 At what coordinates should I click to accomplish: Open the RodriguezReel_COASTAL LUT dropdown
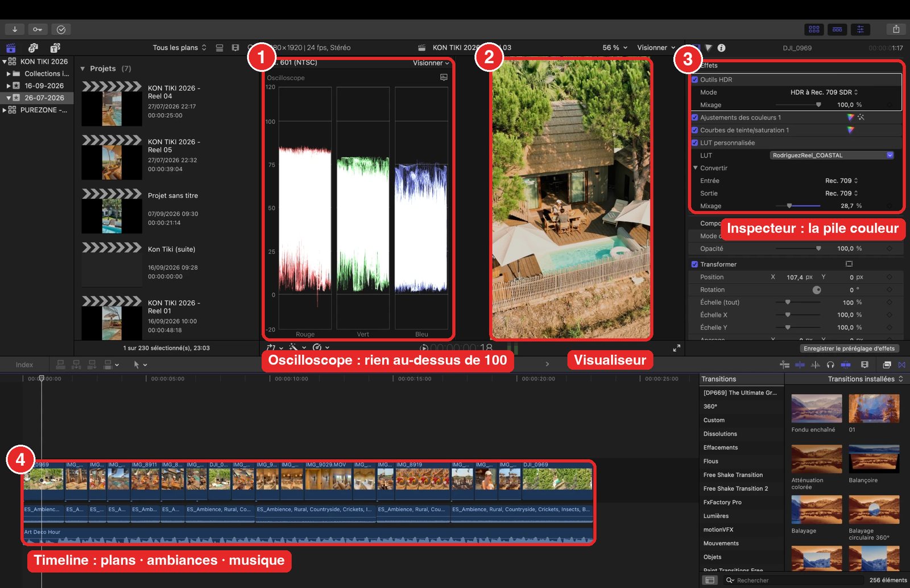click(x=832, y=155)
